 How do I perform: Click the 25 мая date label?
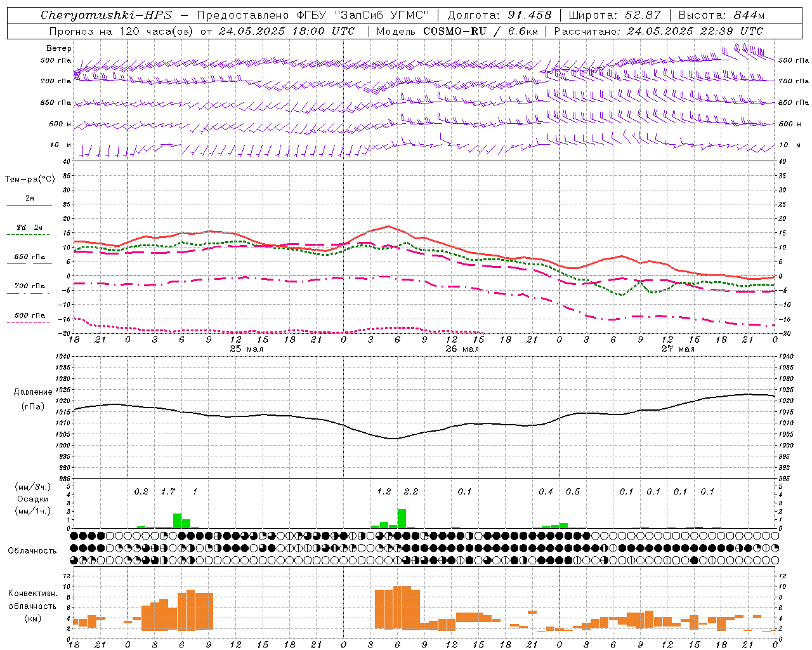[246, 348]
